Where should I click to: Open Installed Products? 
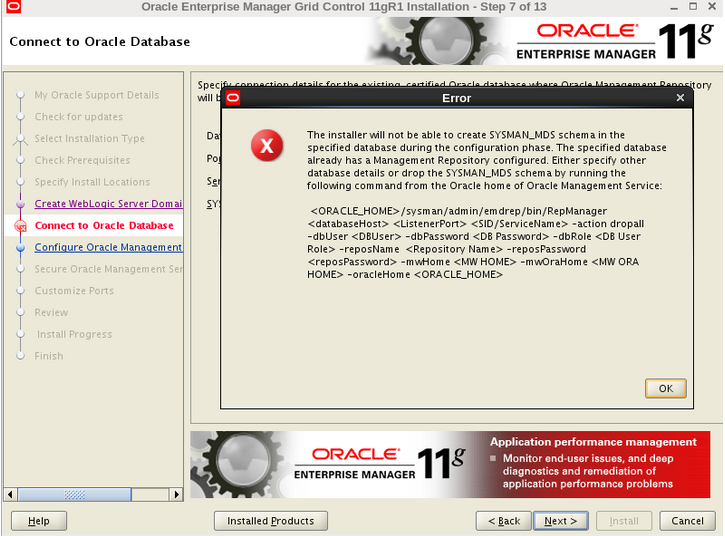coord(270,521)
